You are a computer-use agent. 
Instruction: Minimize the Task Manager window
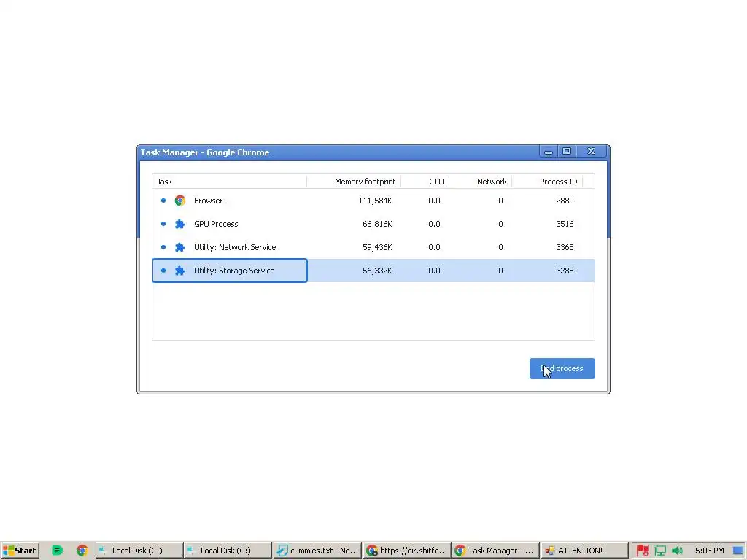[x=549, y=152]
